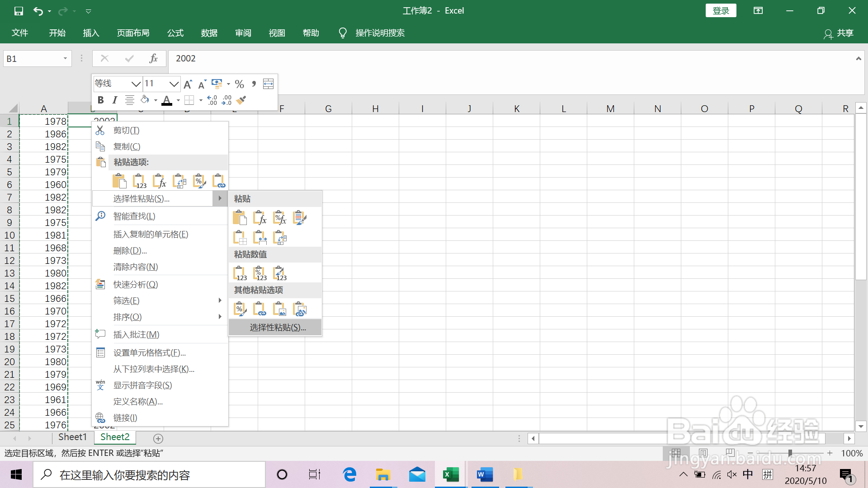Click the font color red A swatch
The image size is (868, 488).
tap(166, 100)
